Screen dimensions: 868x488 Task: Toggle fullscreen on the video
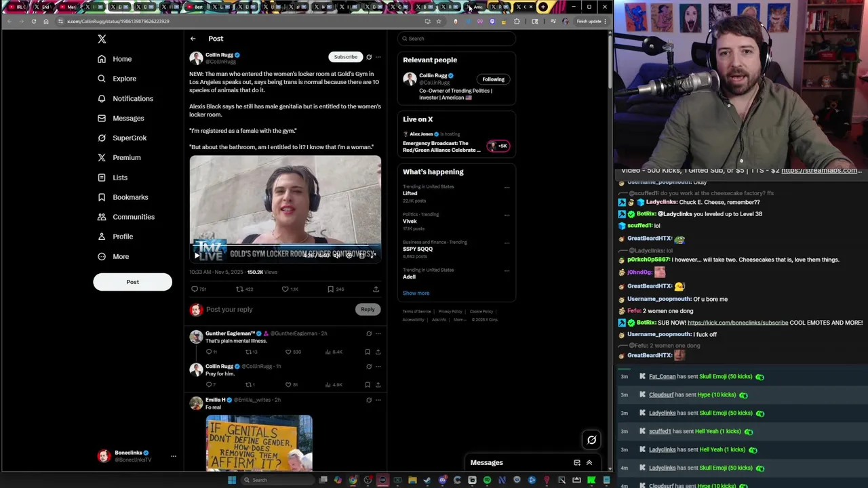pos(372,256)
